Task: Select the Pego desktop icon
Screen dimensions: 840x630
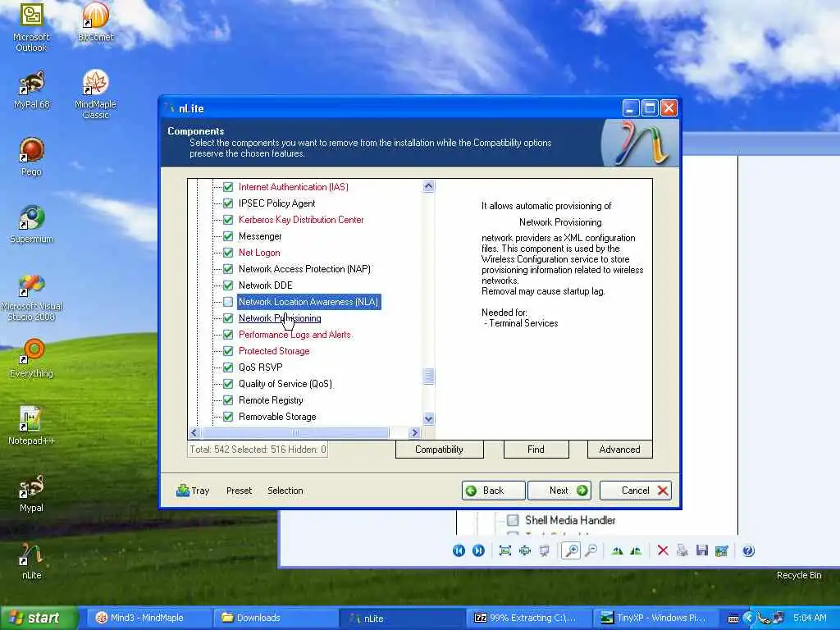Action: click(31, 157)
